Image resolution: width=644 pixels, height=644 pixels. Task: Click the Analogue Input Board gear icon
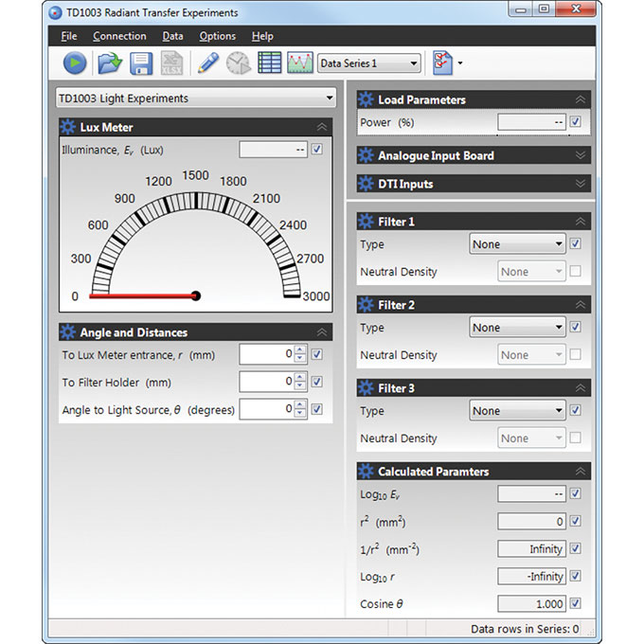[366, 155]
